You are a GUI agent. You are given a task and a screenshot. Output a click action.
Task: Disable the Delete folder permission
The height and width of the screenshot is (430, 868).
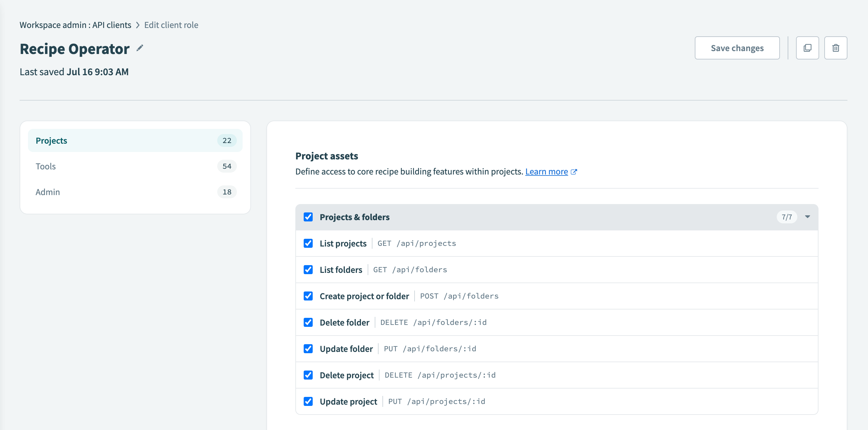[308, 322]
